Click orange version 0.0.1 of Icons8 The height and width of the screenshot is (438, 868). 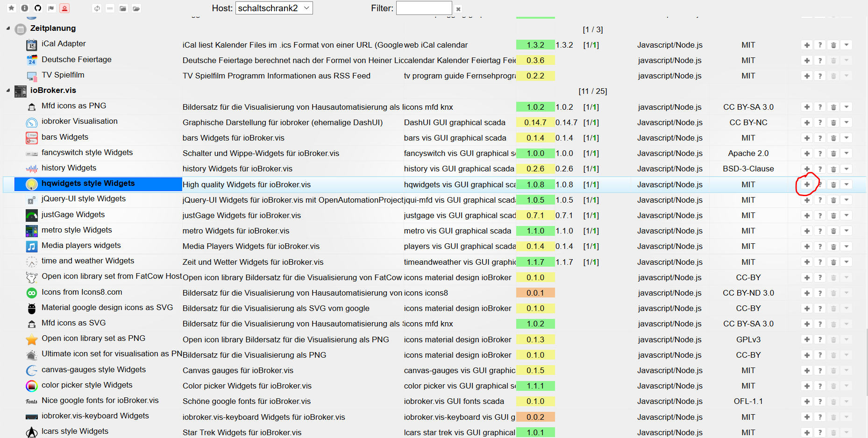tap(535, 293)
